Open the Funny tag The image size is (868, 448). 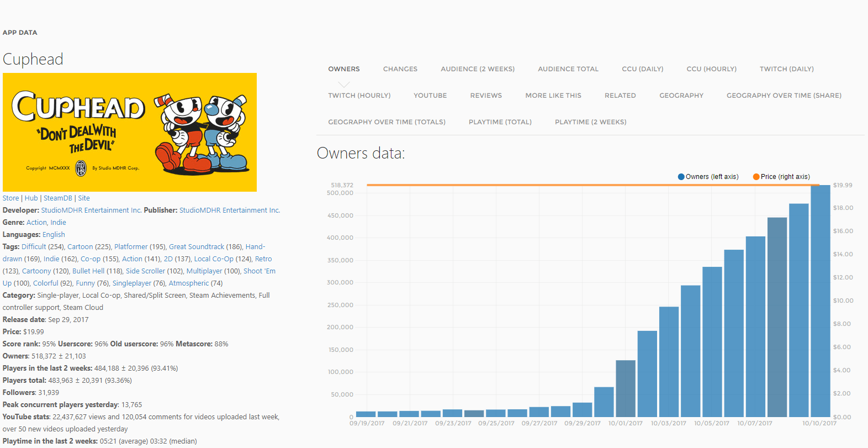click(85, 283)
